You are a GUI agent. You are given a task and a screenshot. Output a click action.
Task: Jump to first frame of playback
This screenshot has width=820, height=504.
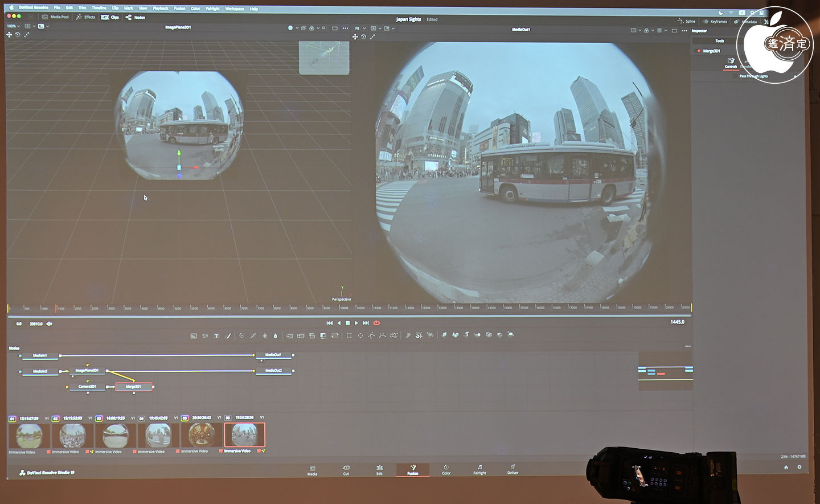click(329, 323)
